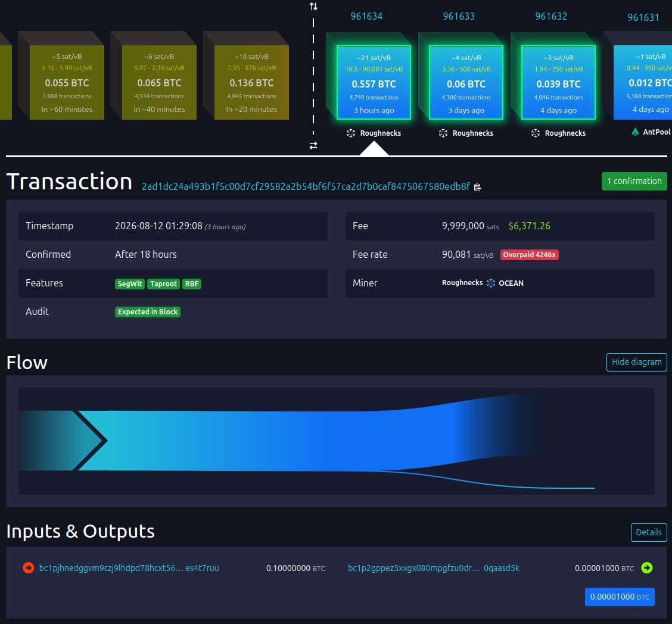The image size is (672, 624).
Task: Click the Expected in Block audit badge
Action: (147, 312)
